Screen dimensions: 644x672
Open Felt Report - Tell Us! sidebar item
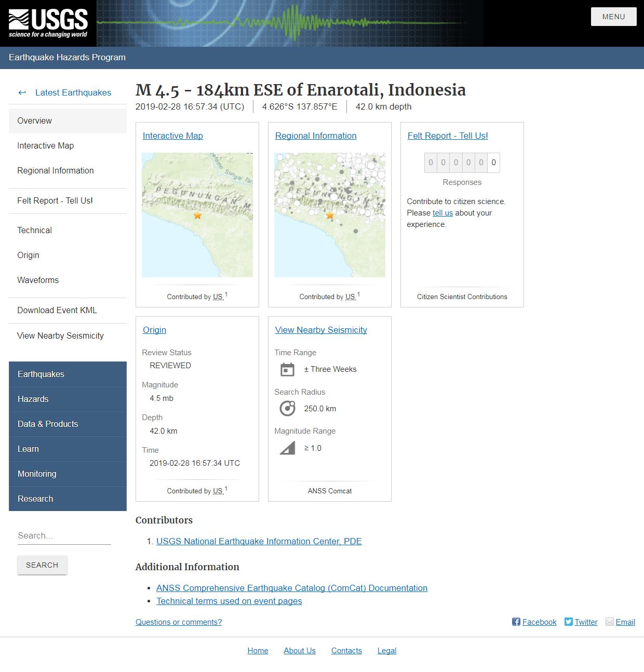[x=68, y=200]
